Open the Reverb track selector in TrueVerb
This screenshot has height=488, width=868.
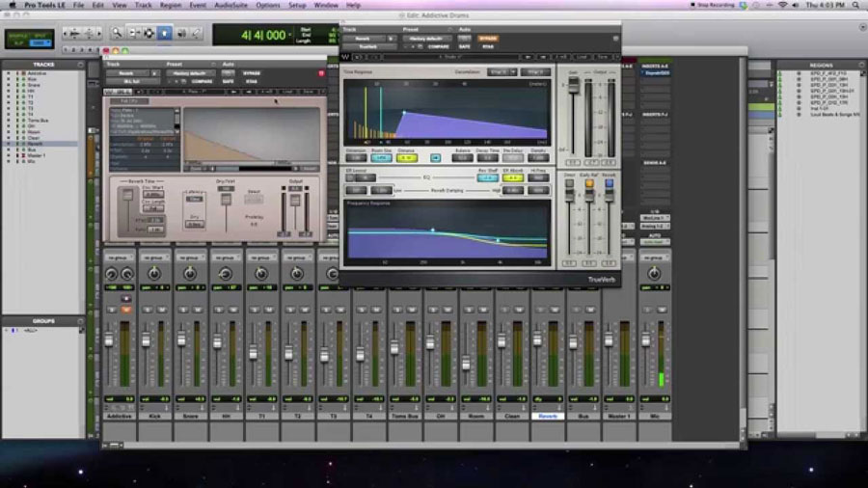coord(364,39)
